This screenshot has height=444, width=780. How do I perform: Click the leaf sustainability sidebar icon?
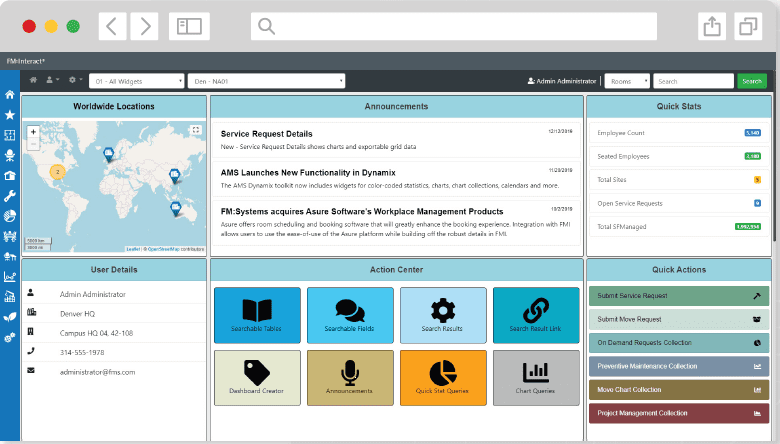coord(10,316)
